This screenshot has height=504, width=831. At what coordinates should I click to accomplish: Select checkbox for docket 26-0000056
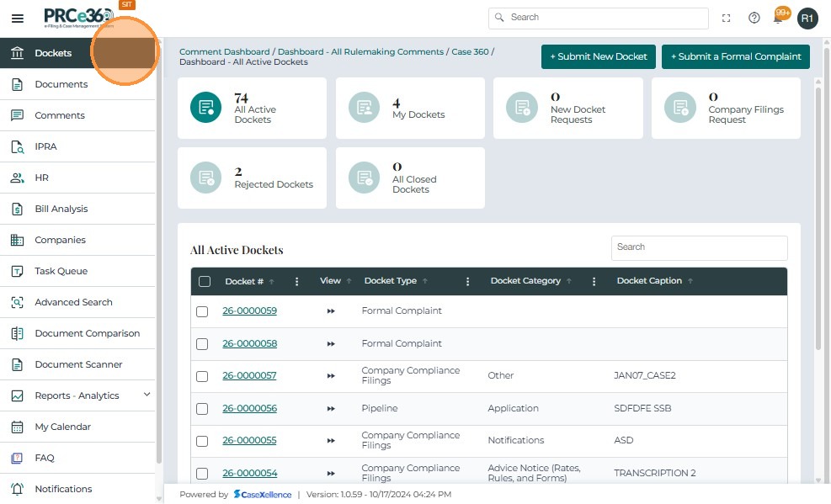[x=202, y=409]
